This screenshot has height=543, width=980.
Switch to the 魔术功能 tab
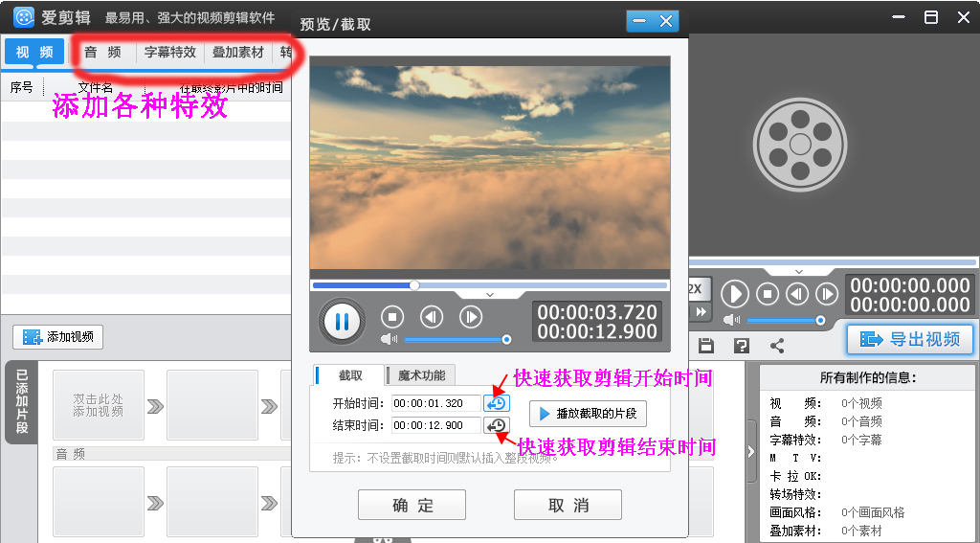(x=421, y=375)
